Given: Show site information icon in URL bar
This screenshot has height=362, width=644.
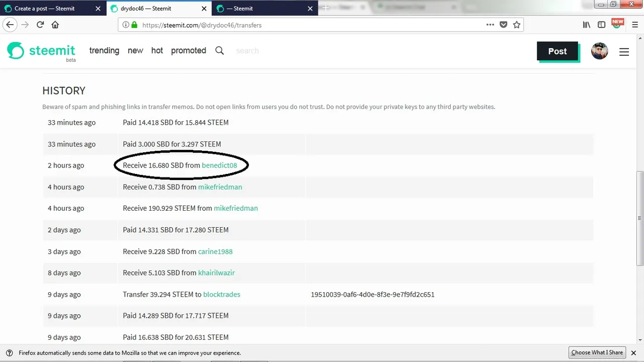Looking at the screenshot, I should pos(126,25).
